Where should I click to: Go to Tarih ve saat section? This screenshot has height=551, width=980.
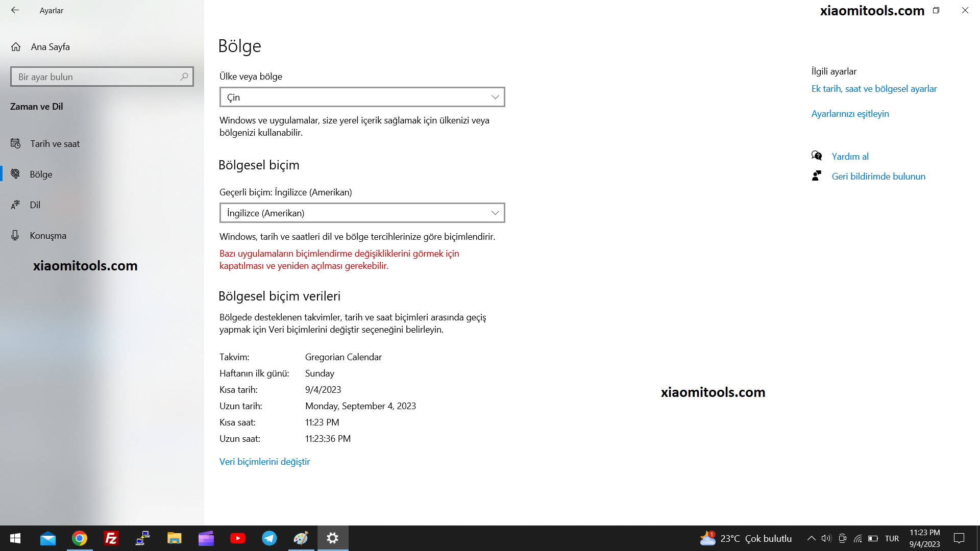click(55, 144)
